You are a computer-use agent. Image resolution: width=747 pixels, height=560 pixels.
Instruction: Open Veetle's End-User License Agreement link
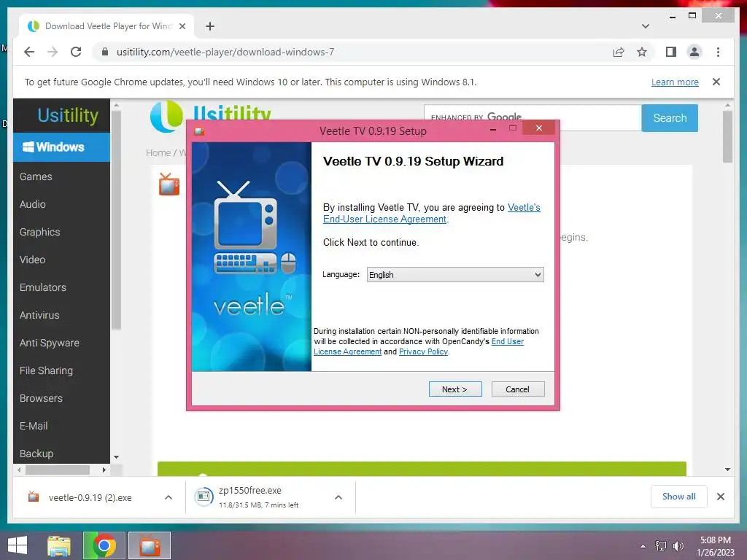coord(431,214)
